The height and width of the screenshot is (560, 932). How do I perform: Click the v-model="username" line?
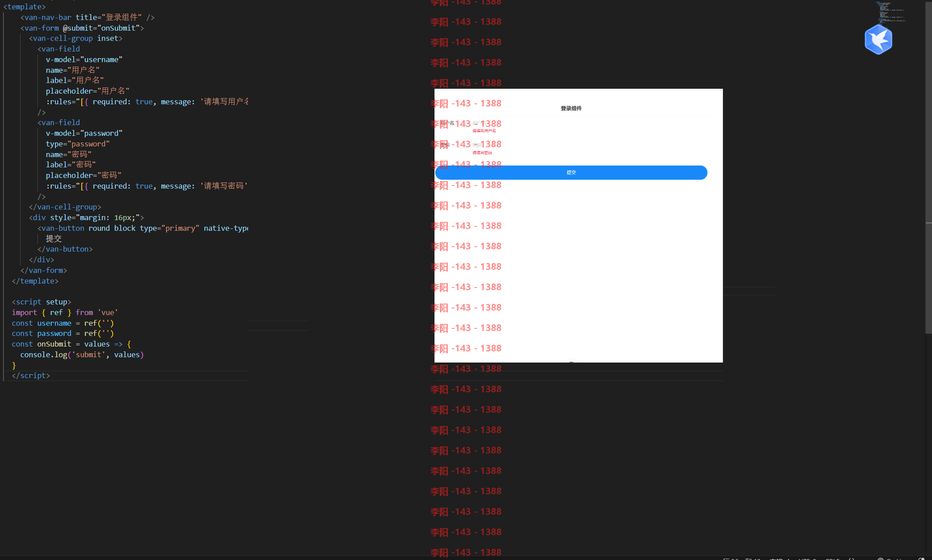[x=84, y=59]
